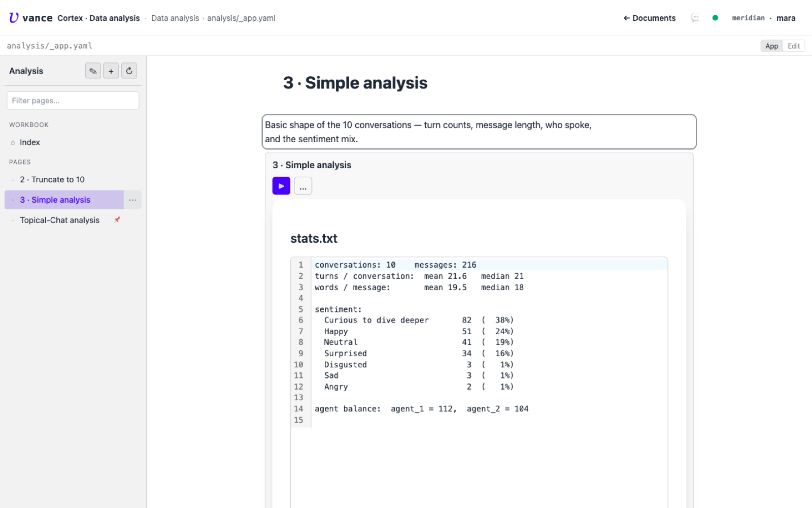
Task: Open the chat bubble icon in header
Action: tap(695, 18)
